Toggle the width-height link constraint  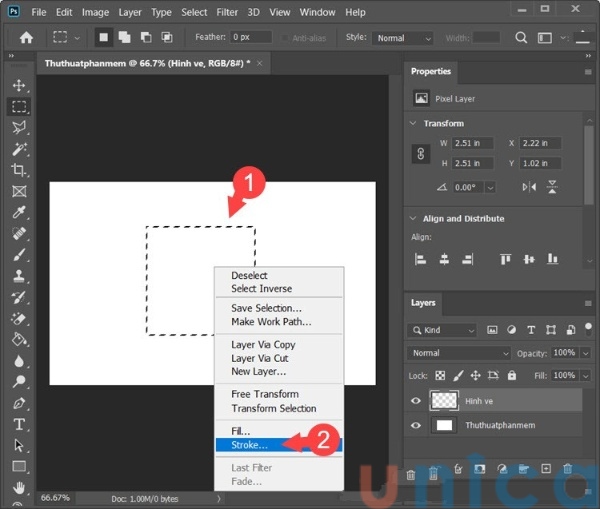[x=421, y=154]
